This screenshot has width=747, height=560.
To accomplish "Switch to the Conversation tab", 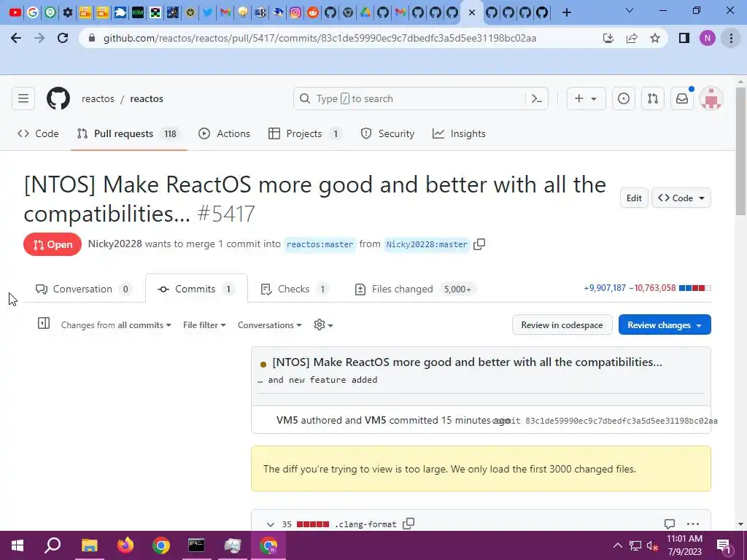I will click(x=84, y=289).
